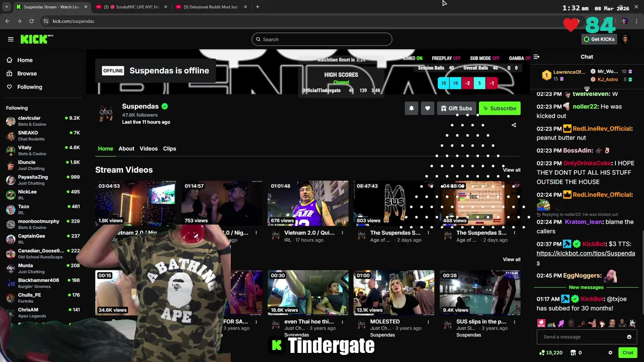Focus the Kick search field
The width and height of the screenshot is (644, 362).
pyautogui.click(x=322, y=39)
